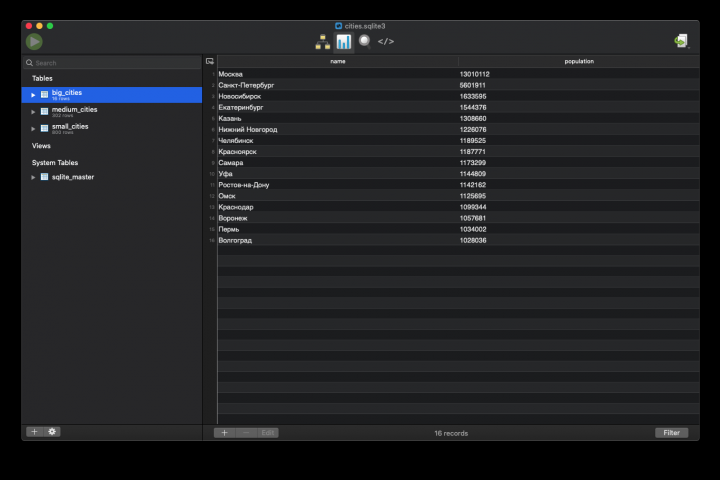Viewport: 720px width, 480px height.
Task: Select the Ростов-на-Дону name cell
Action: click(x=338, y=185)
